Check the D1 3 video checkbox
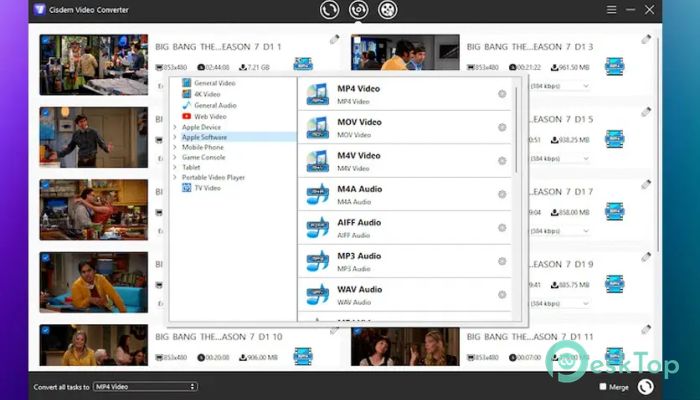 [357, 40]
